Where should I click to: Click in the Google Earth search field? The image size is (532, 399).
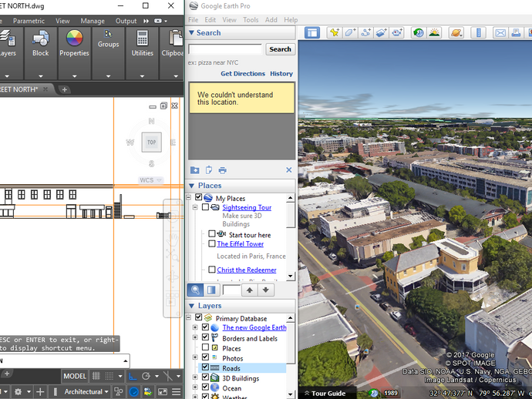point(225,49)
